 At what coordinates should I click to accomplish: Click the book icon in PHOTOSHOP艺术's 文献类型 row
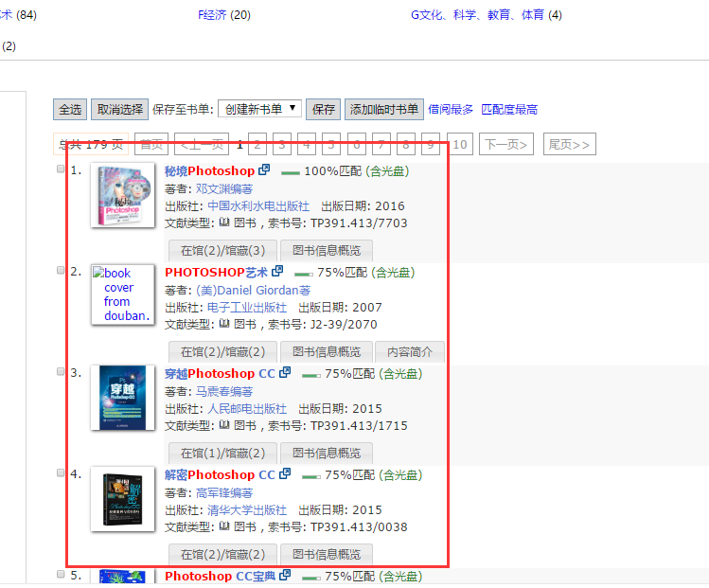224,324
